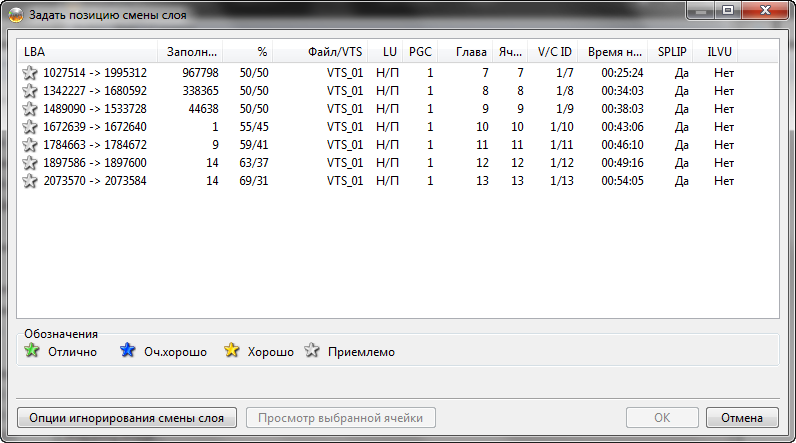This screenshot has height=443, width=796.
Task: Sort by the V/C ID column header
Action: (554, 51)
